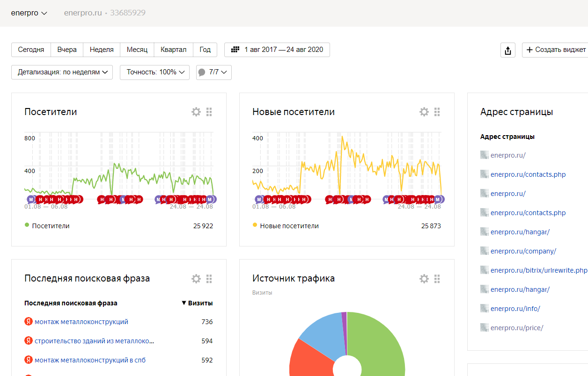Viewport: 588px width, 376px height.
Task: Click the Посетители total value 25 922
Action: 203,226
